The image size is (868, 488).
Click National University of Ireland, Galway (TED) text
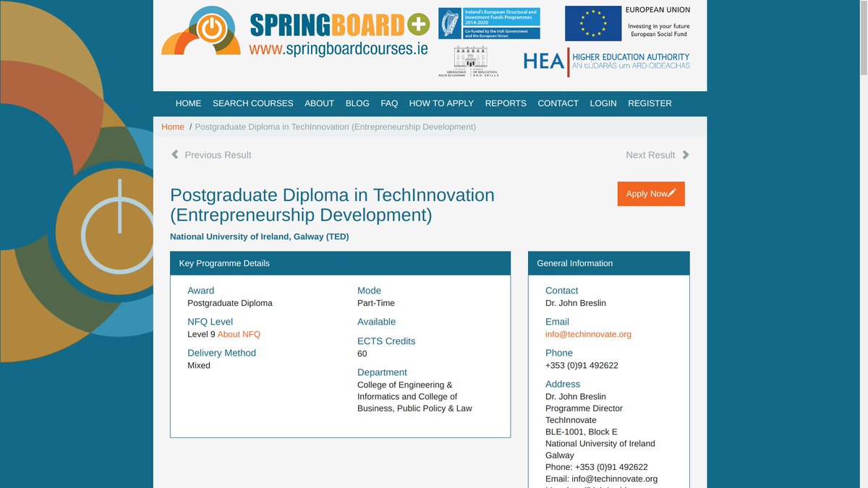pos(259,236)
